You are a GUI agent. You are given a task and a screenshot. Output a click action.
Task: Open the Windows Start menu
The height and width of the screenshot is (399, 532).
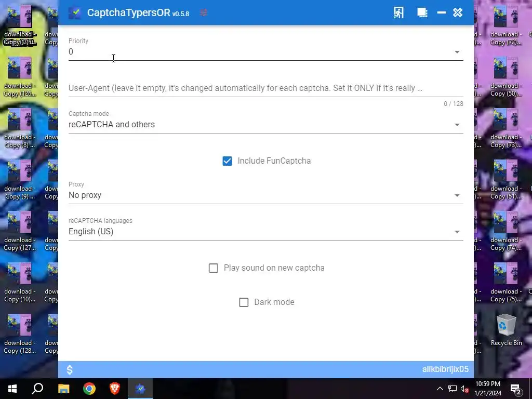point(12,389)
